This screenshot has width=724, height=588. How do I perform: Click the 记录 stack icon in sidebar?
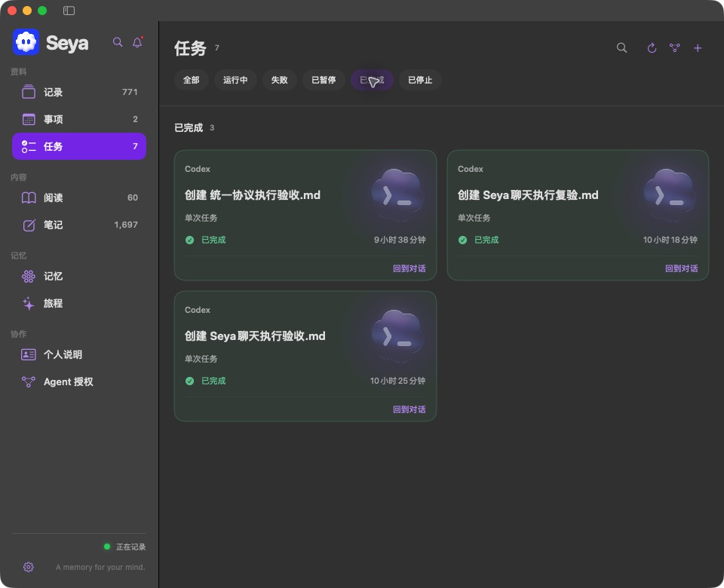pyautogui.click(x=29, y=92)
